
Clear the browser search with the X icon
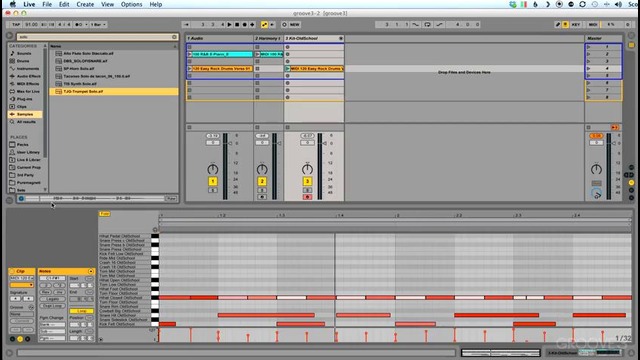pos(174,37)
